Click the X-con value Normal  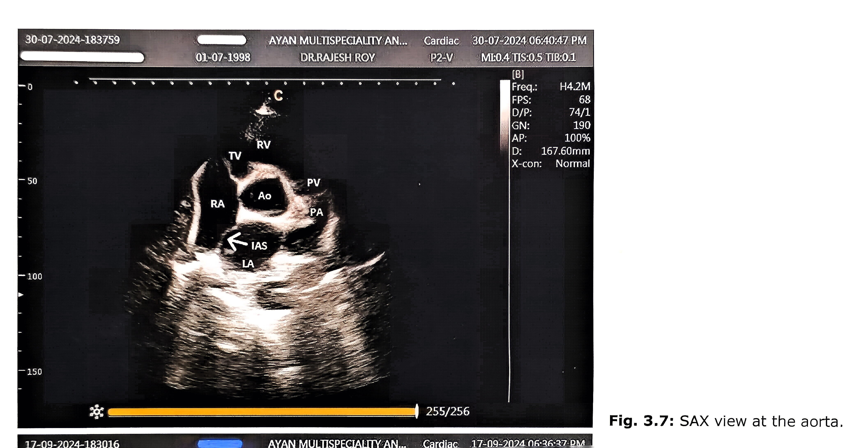tap(572, 164)
